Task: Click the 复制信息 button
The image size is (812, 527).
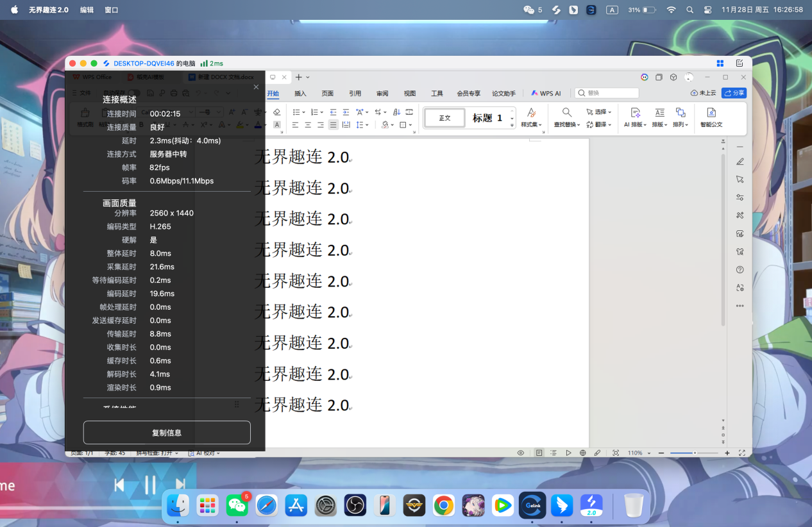Action: pos(167,433)
